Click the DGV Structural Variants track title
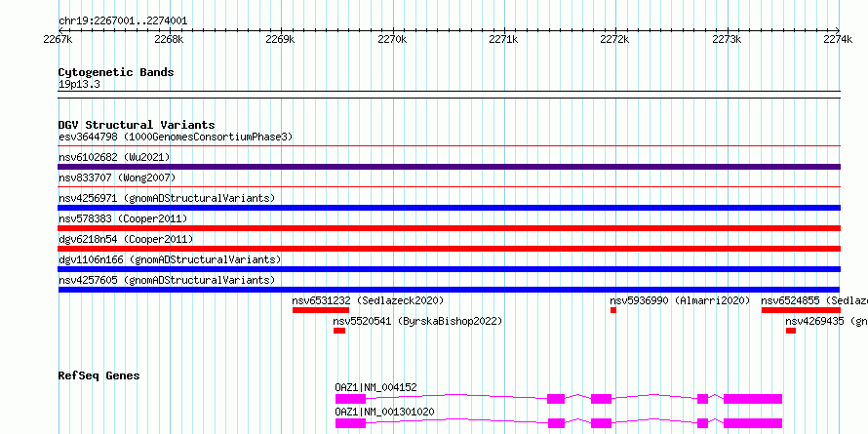Image resolution: width=868 pixels, height=434 pixels. (x=137, y=125)
